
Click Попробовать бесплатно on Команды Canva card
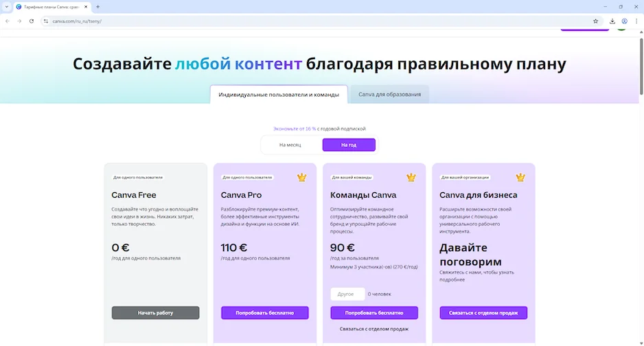(x=373, y=313)
